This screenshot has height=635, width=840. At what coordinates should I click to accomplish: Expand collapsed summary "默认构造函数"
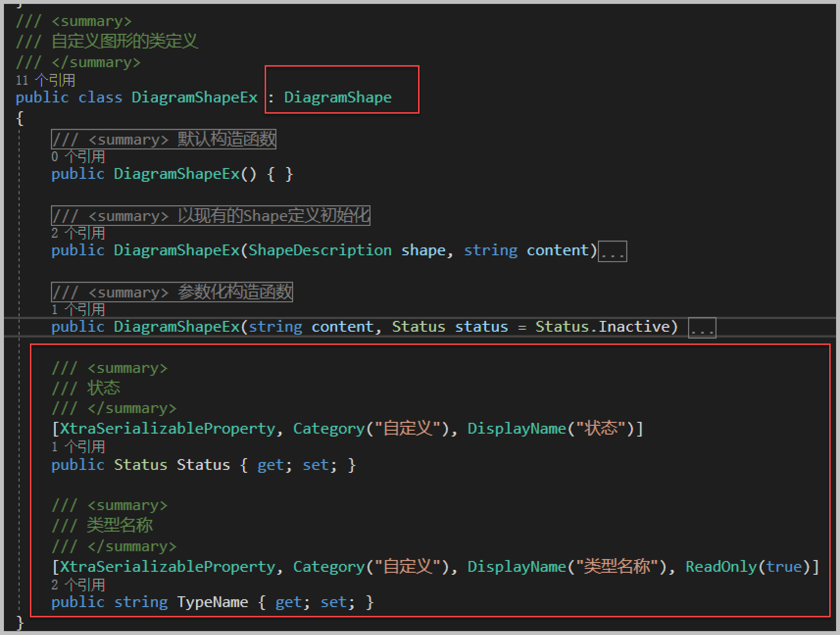click(x=164, y=139)
